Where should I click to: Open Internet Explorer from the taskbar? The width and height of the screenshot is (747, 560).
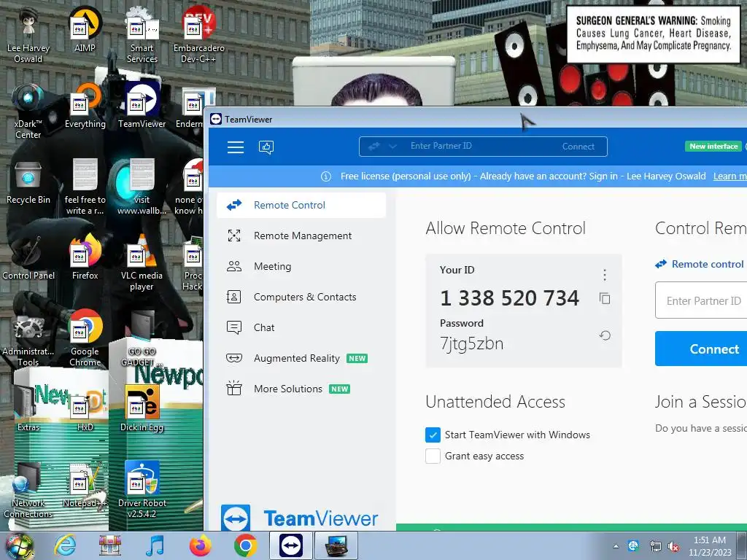[64, 545]
